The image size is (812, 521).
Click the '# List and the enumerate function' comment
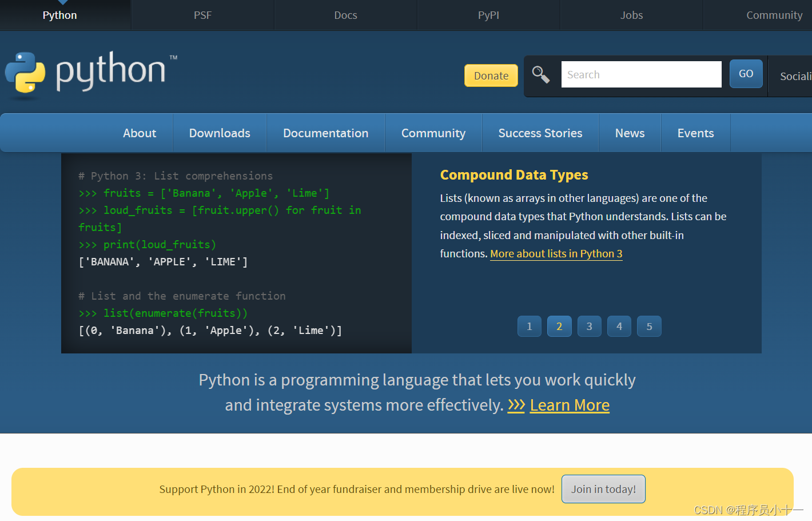[x=182, y=296]
